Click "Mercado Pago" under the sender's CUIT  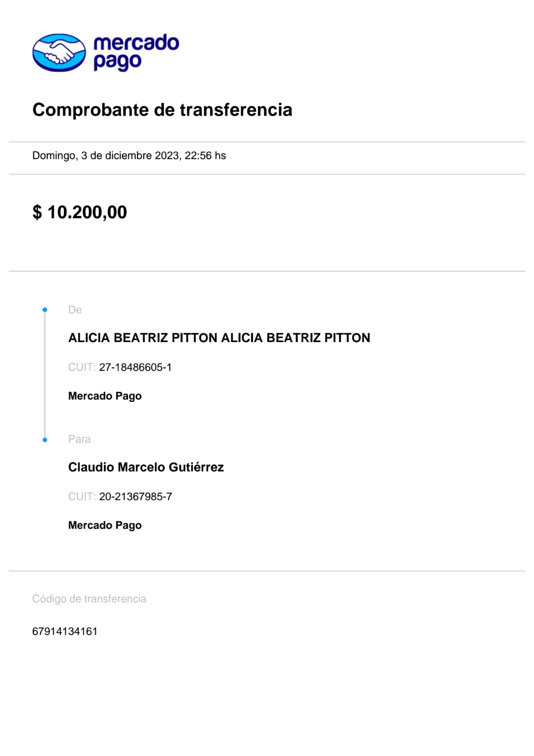point(104,396)
